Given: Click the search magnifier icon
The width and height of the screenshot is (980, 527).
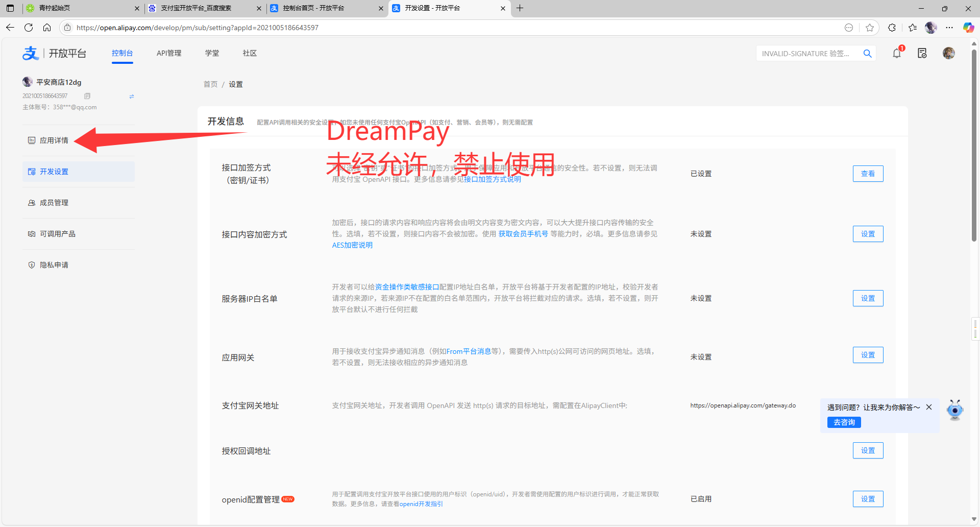Looking at the screenshot, I should point(868,53).
